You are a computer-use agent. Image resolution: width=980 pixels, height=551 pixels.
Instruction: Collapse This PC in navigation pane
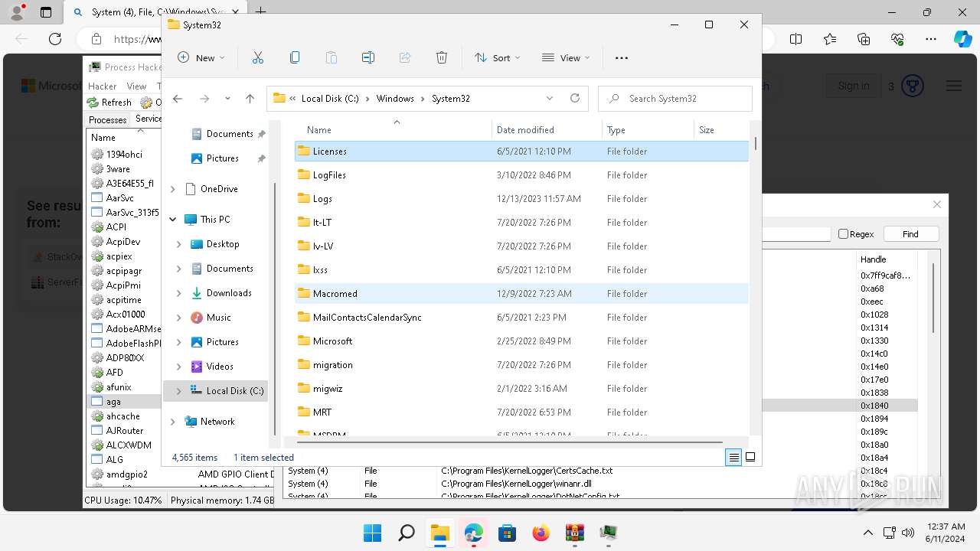point(172,220)
